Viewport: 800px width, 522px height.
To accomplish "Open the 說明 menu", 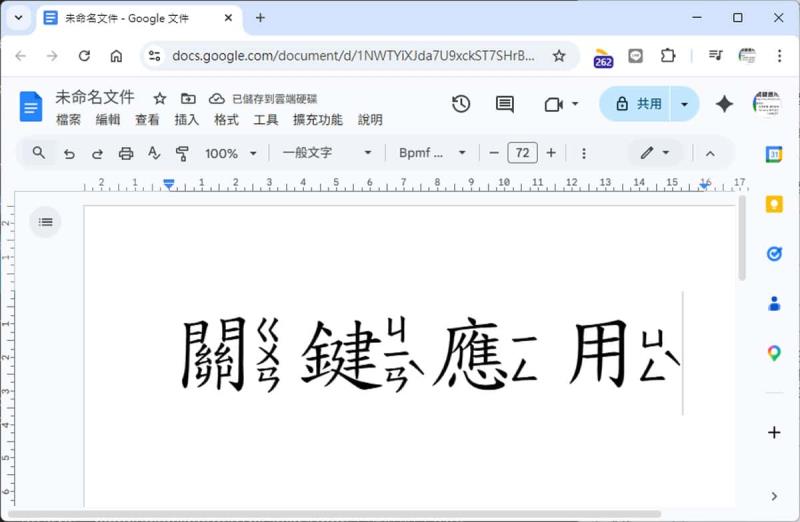I will click(x=370, y=120).
